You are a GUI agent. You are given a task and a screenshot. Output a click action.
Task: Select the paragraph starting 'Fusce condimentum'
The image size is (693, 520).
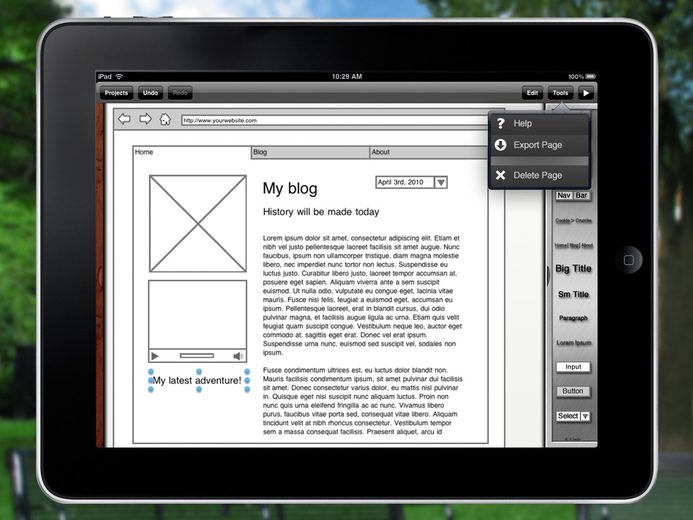pyautogui.click(x=362, y=401)
